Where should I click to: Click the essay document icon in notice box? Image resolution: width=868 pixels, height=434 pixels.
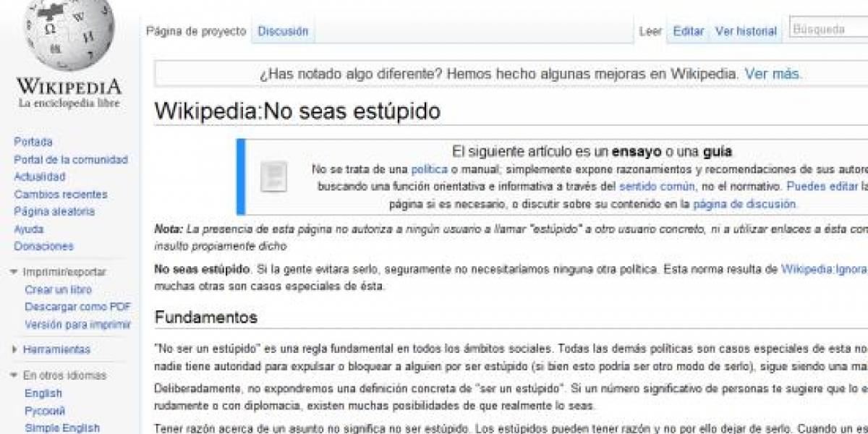[x=274, y=176]
